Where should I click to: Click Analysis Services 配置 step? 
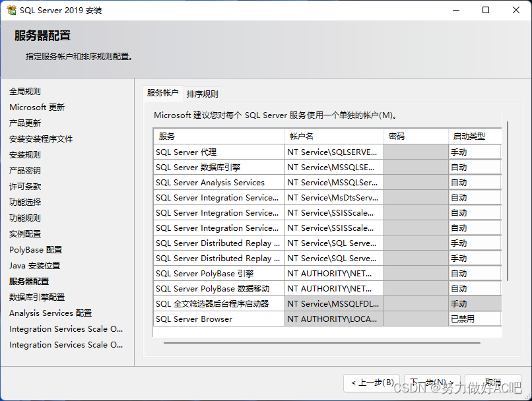tap(51, 313)
